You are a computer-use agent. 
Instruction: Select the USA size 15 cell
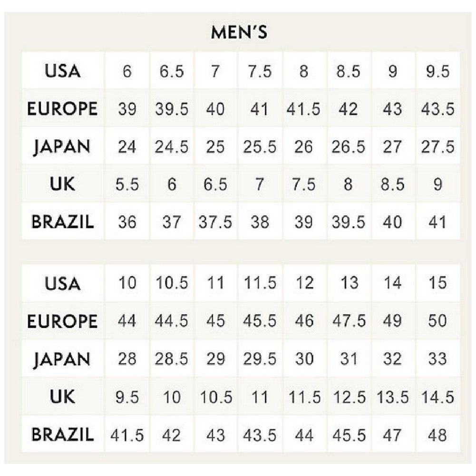coord(437,283)
